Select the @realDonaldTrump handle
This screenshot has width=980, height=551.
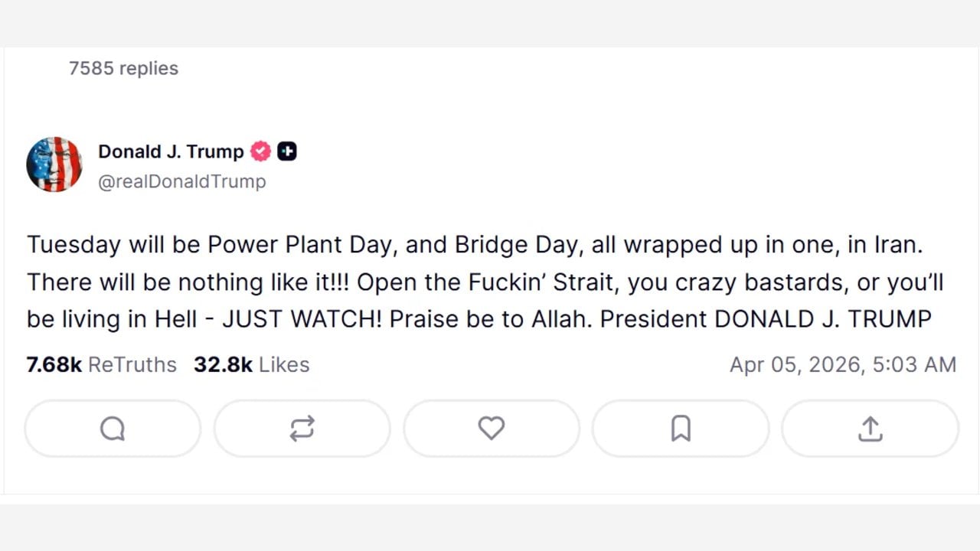(182, 181)
